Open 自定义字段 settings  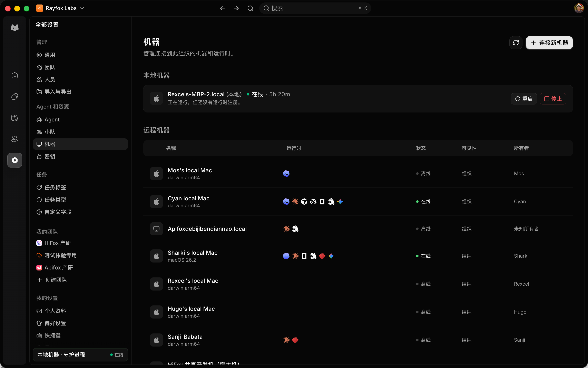(80, 212)
